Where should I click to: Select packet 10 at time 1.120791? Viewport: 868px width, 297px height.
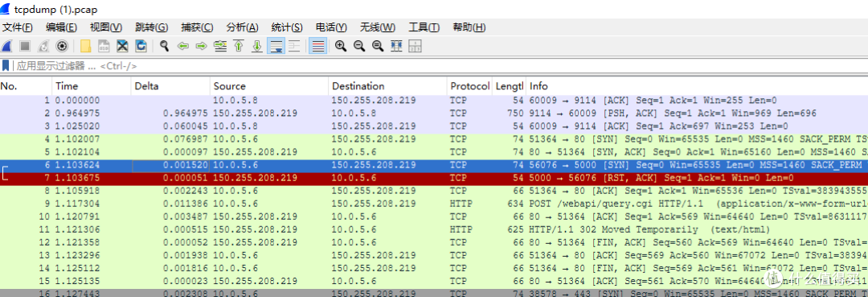tap(434, 217)
